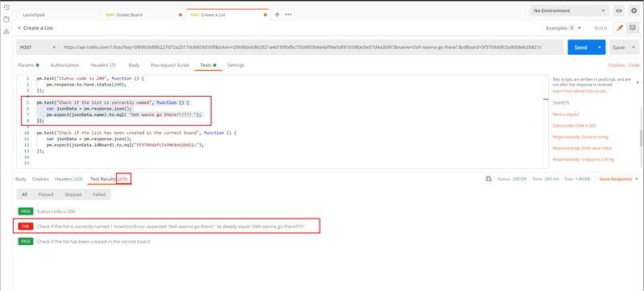Click code line 2 pm.response.to.have.status(200)
This screenshot has width=644, height=291.
(x=87, y=85)
